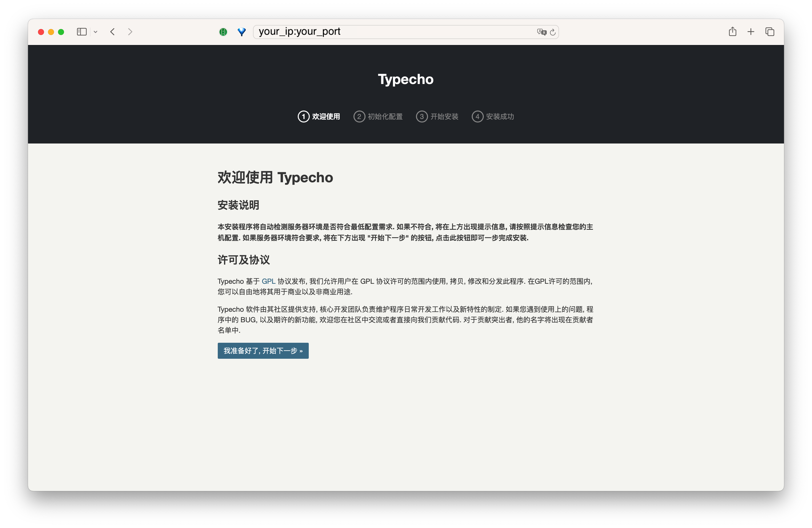The height and width of the screenshot is (528, 812).
Task: Select step 2 初始化配置
Action: (378, 116)
